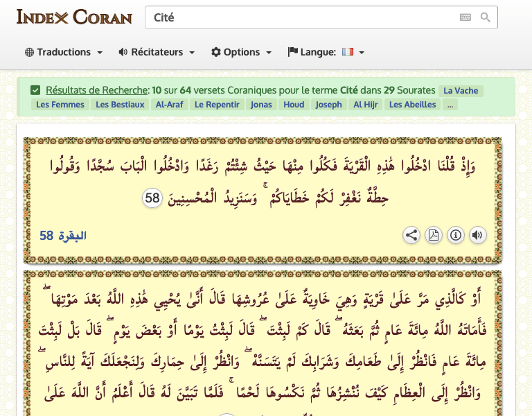This screenshot has width=532, height=416.
Task: Click the Index Coran logo
Action: [x=74, y=17]
